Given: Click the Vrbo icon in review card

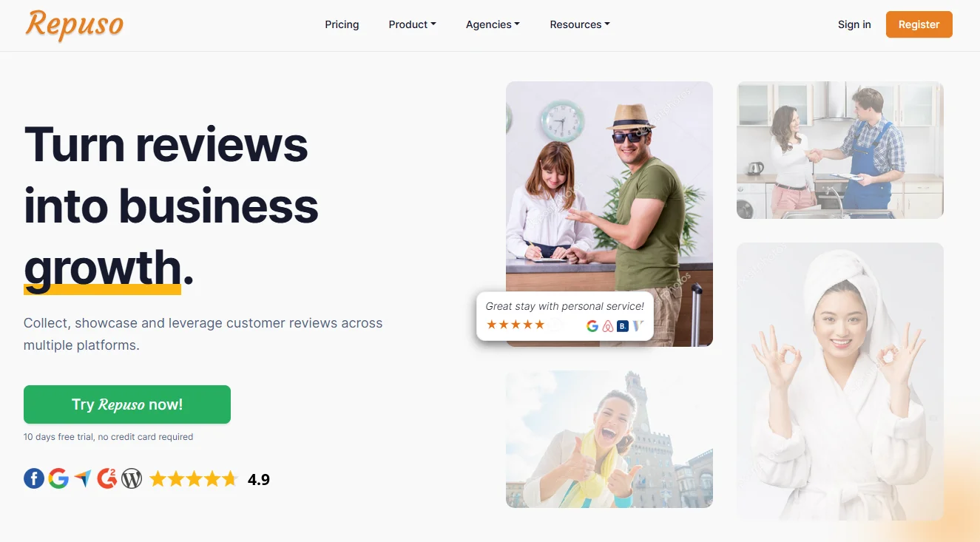Looking at the screenshot, I should pos(638,325).
